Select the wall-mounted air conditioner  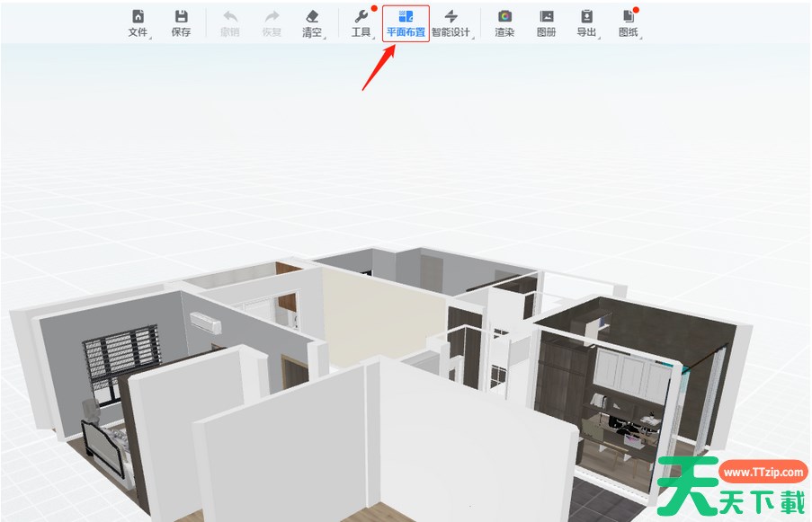coord(206,323)
